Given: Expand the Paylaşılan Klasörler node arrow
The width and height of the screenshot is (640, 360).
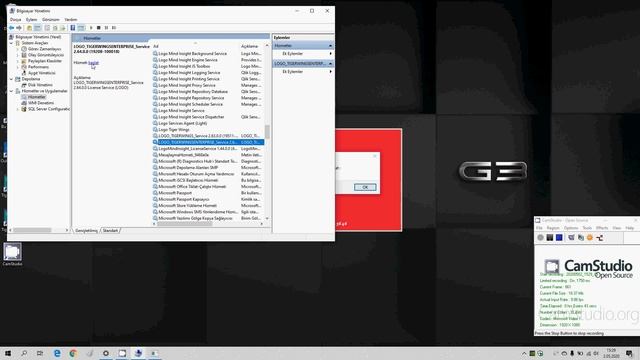Looking at the screenshot, I should (18, 61).
